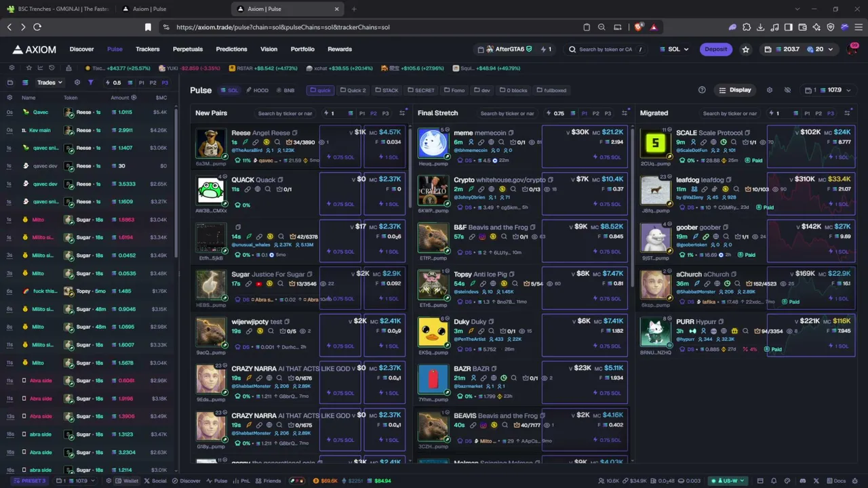
Task: Select P2 preset in Trades panel
Action: 153,83
